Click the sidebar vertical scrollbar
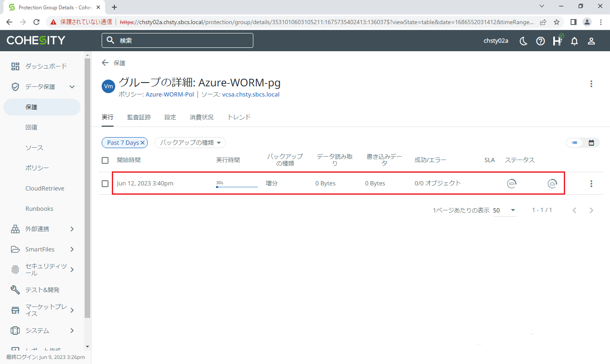The height and width of the screenshot is (364, 610). pos(88,188)
